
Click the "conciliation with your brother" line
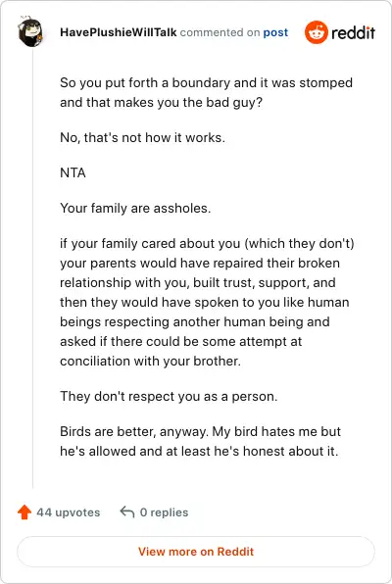pyautogui.click(x=150, y=361)
